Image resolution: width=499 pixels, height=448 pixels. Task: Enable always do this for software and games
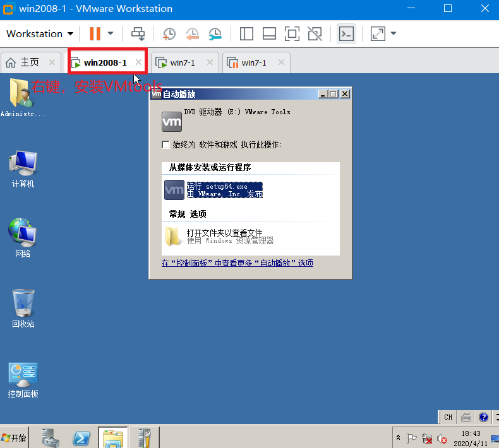[x=165, y=144]
